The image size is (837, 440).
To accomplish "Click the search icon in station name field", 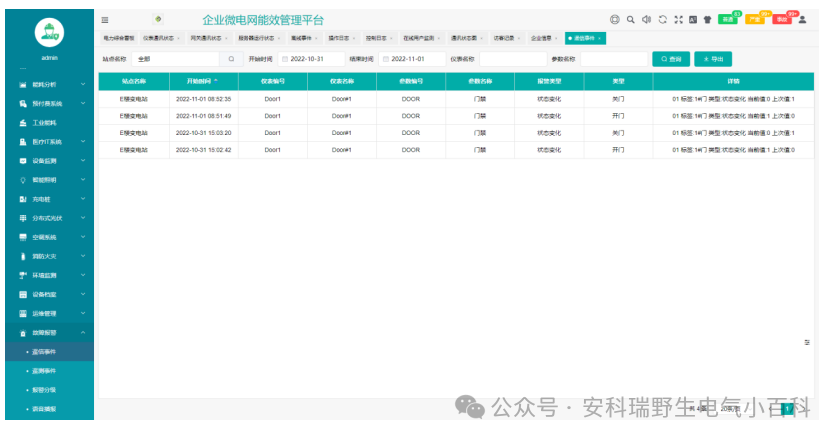I will click(x=231, y=59).
